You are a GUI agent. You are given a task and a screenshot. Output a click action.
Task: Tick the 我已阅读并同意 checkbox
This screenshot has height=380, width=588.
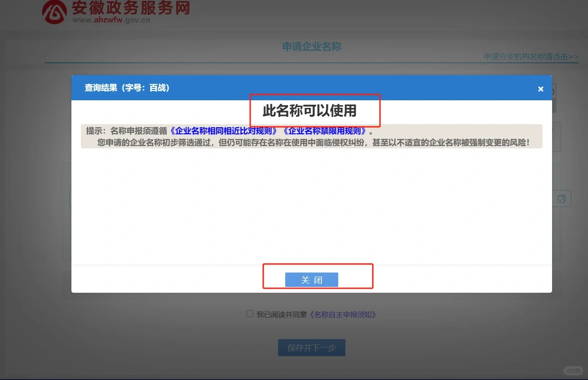(250, 314)
